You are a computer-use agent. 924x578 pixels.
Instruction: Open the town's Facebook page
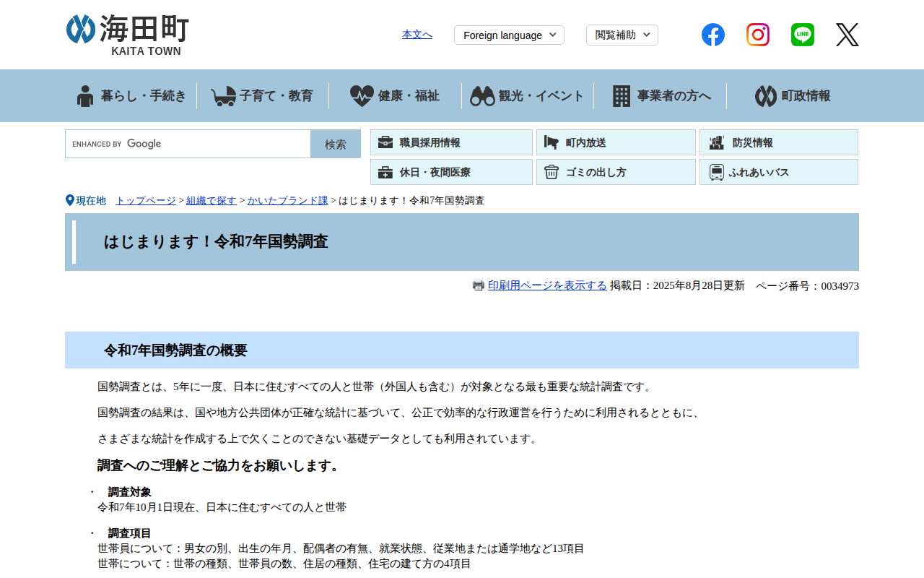(x=712, y=34)
